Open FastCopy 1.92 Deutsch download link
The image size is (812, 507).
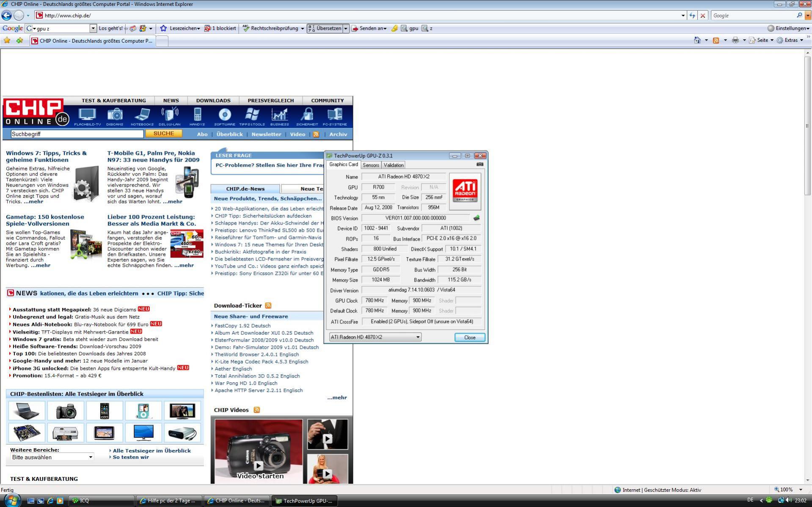coord(242,326)
